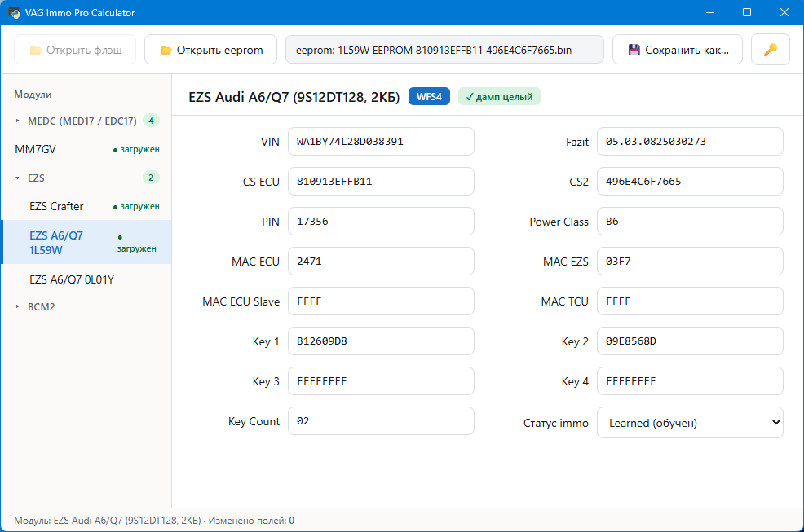Click the changed fields count 0 in status bar
Image resolution: width=804 pixels, height=532 pixels.
(292, 521)
